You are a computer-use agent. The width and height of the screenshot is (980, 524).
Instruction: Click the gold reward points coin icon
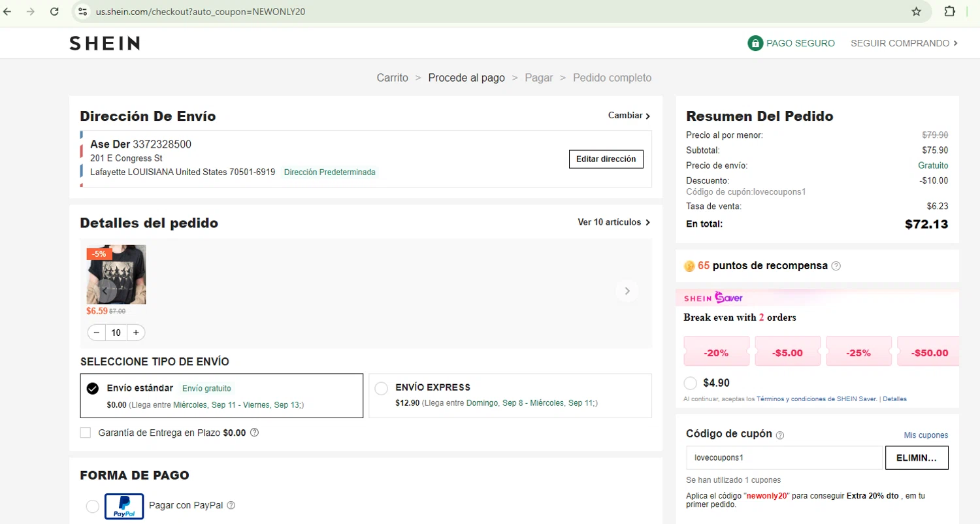689,267
